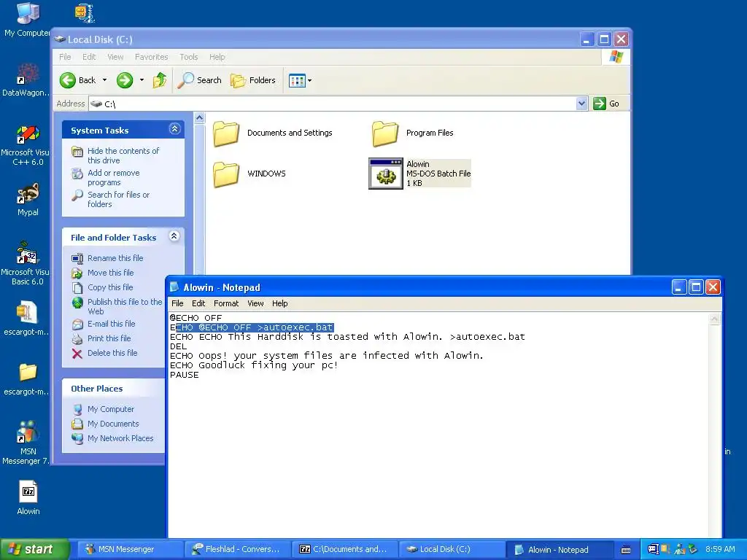747x560 pixels.
Task: Open MSN Messenger 7 desktop shortcut
Action: tap(27, 442)
